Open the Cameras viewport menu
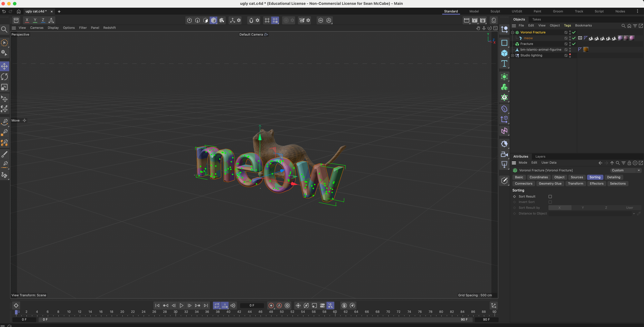The width and height of the screenshot is (644, 327). [37, 28]
